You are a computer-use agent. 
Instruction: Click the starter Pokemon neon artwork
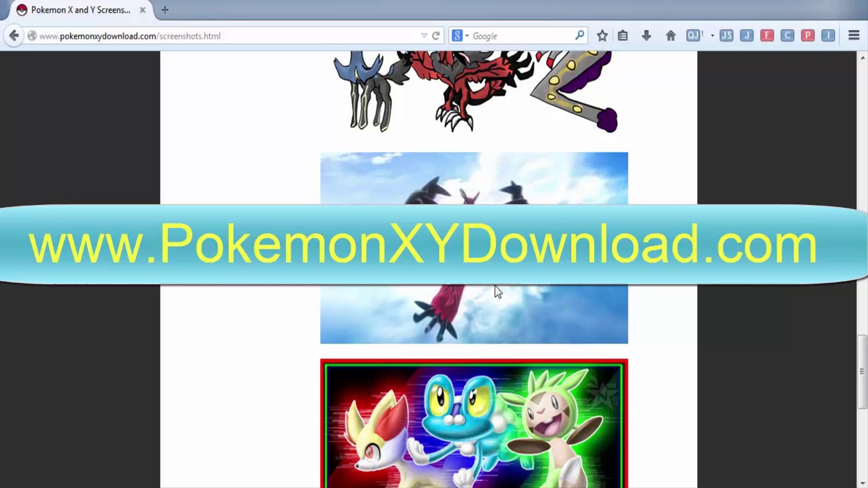click(474, 423)
